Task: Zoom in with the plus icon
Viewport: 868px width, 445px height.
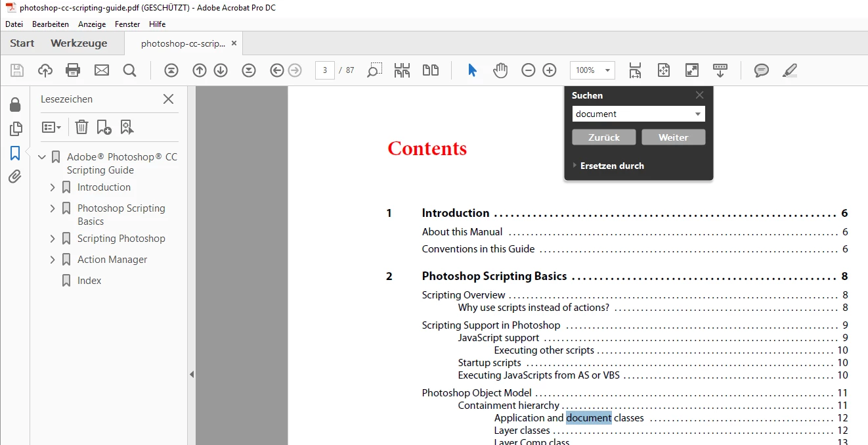Action: [x=550, y=70]
